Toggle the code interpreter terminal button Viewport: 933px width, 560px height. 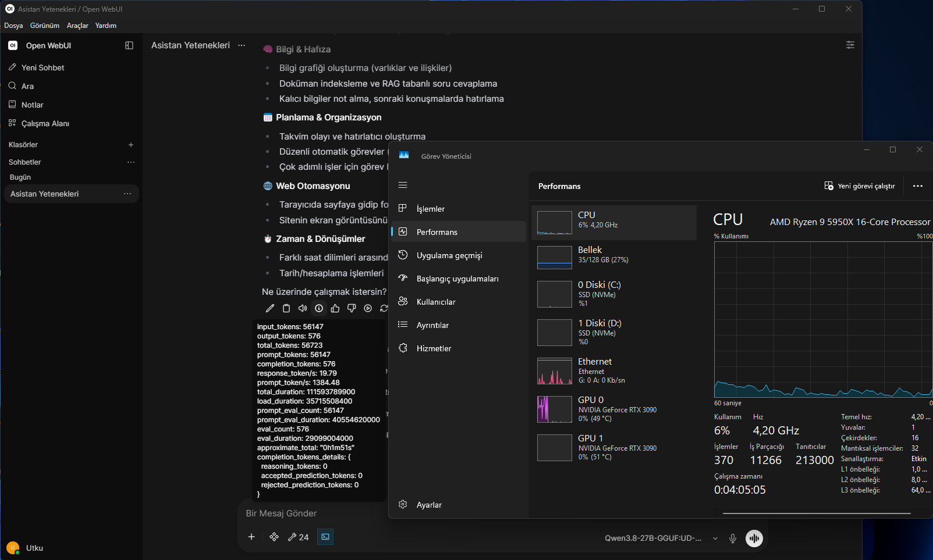pyautogui.click(x=325, y=537)
